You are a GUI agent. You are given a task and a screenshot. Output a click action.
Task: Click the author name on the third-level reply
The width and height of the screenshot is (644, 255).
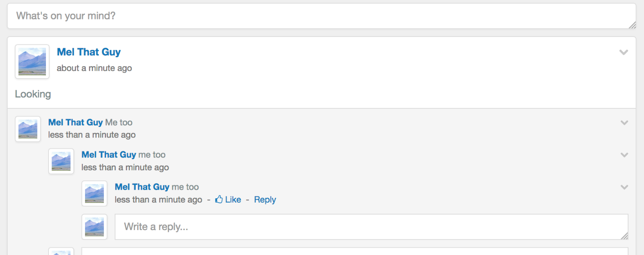point(142,187)
